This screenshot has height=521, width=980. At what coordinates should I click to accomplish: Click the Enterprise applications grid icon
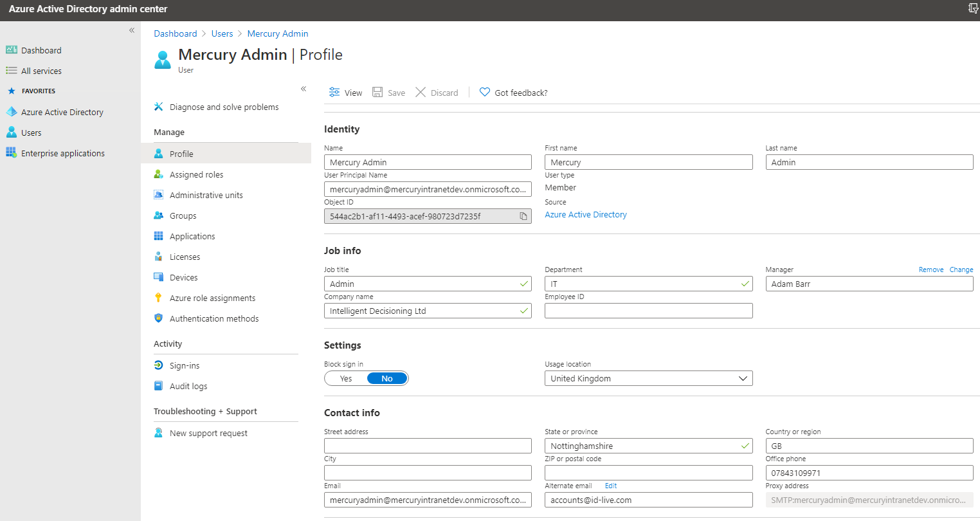click(12, 152)
